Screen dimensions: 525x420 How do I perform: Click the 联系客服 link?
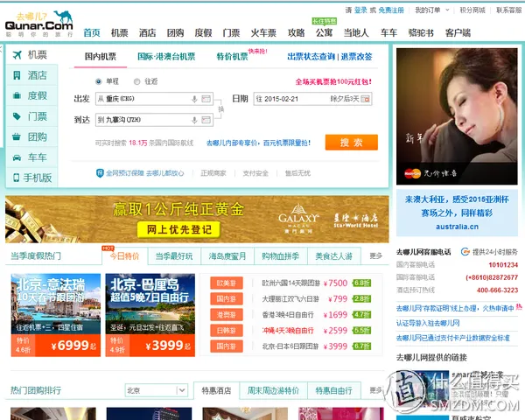[509, 10]
